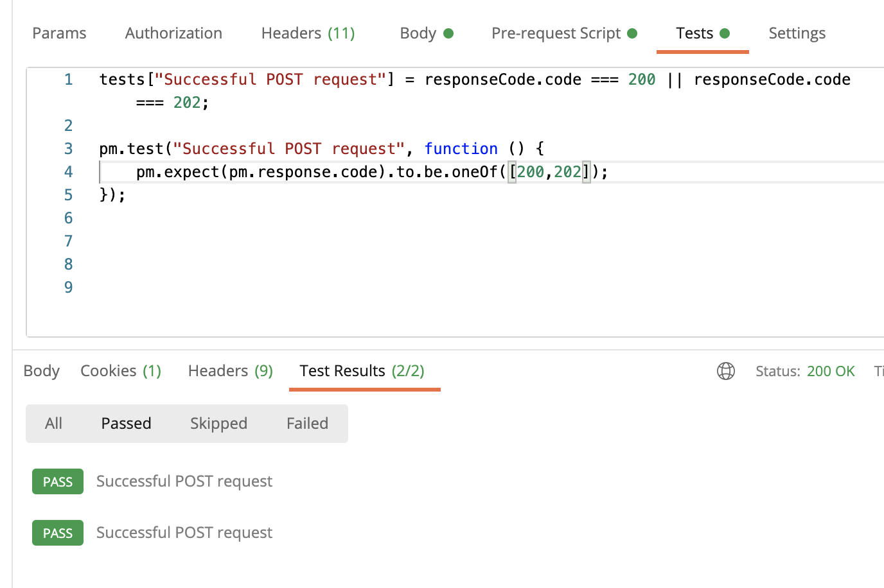
Task: Open the Cookies (1) response tab
Action: [x=121, y=370]
